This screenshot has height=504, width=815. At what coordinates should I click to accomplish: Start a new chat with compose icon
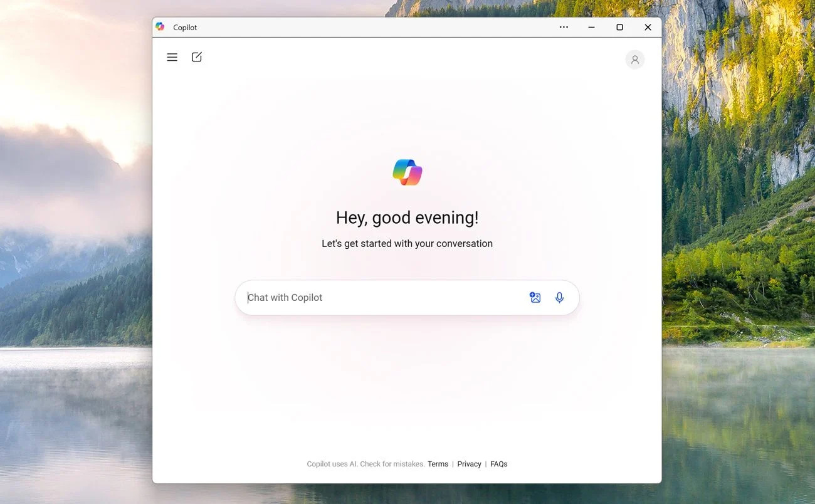point(197,57)
